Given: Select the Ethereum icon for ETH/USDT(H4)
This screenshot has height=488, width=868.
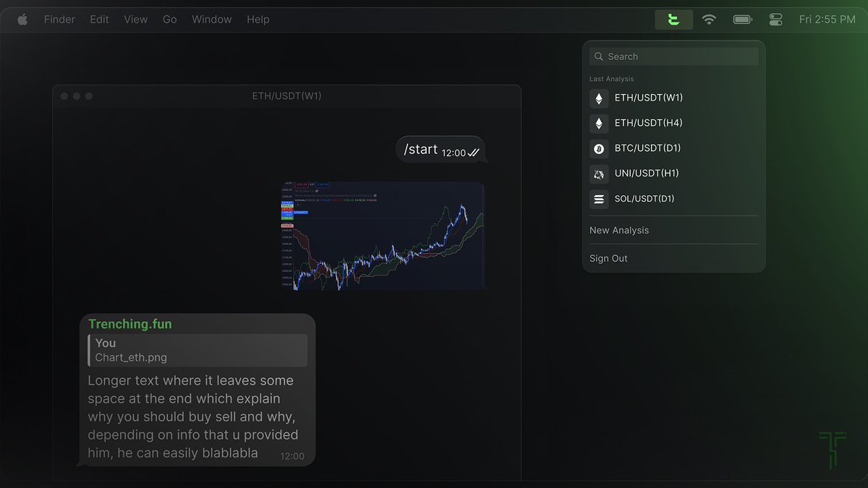Looking at the screenshot, I should tap(599, 124).
